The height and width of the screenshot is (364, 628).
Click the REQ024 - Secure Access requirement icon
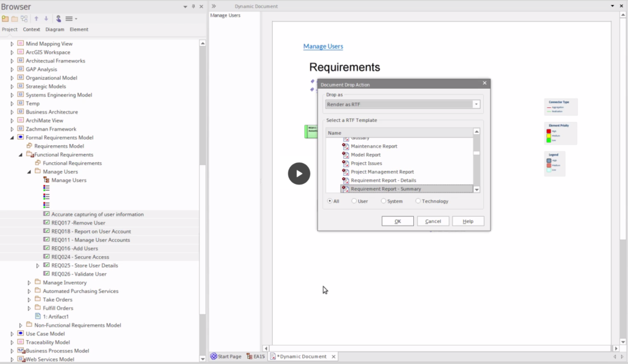click(x=46, y=257)
